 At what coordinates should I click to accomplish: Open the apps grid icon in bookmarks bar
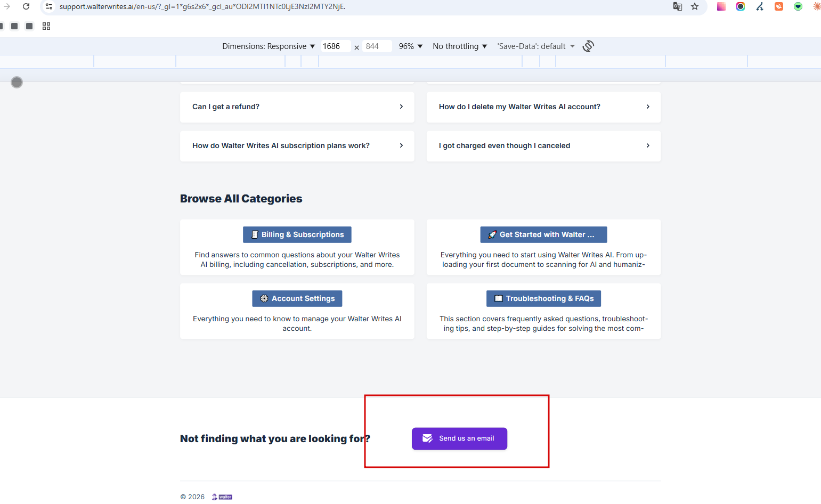46,26
